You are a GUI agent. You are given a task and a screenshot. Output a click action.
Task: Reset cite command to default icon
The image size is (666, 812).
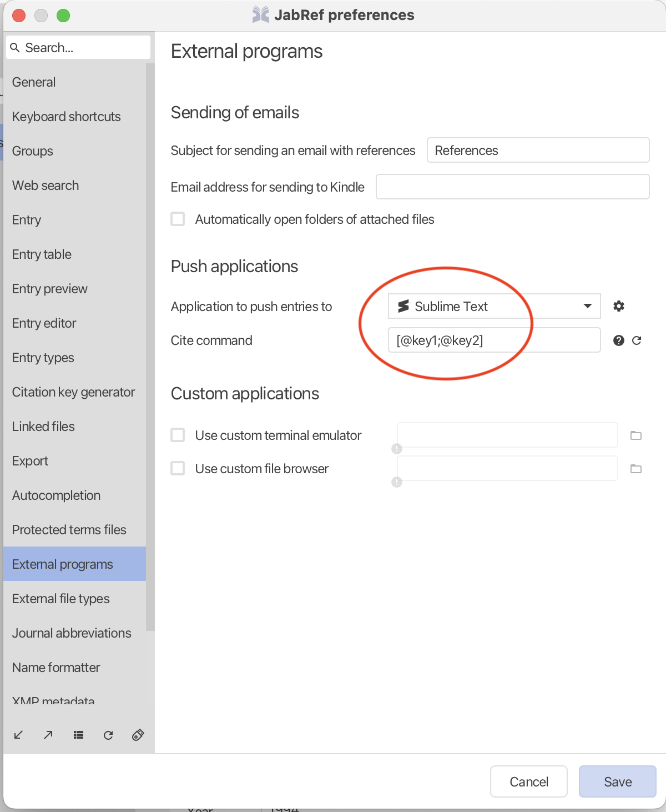coord(637,340)
